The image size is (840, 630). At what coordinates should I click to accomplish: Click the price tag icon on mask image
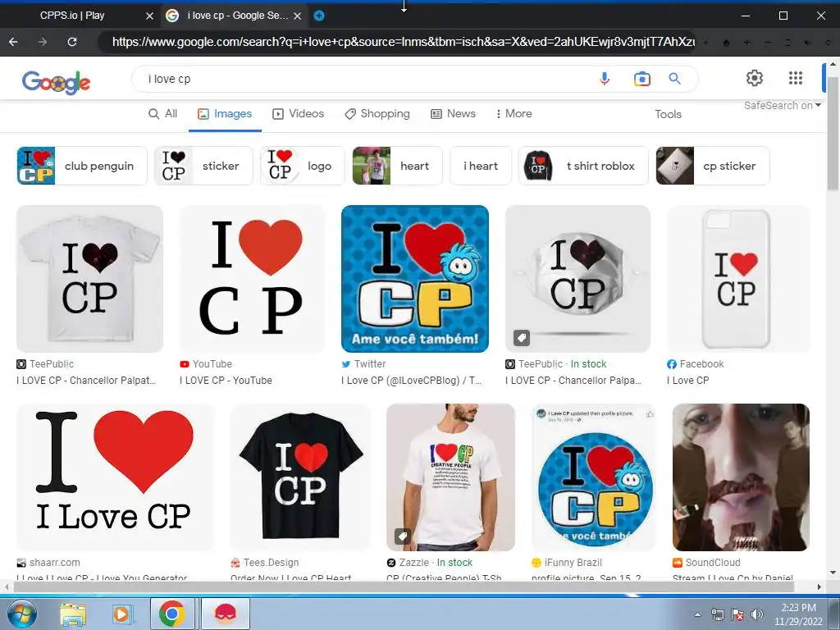pos(521,337)
